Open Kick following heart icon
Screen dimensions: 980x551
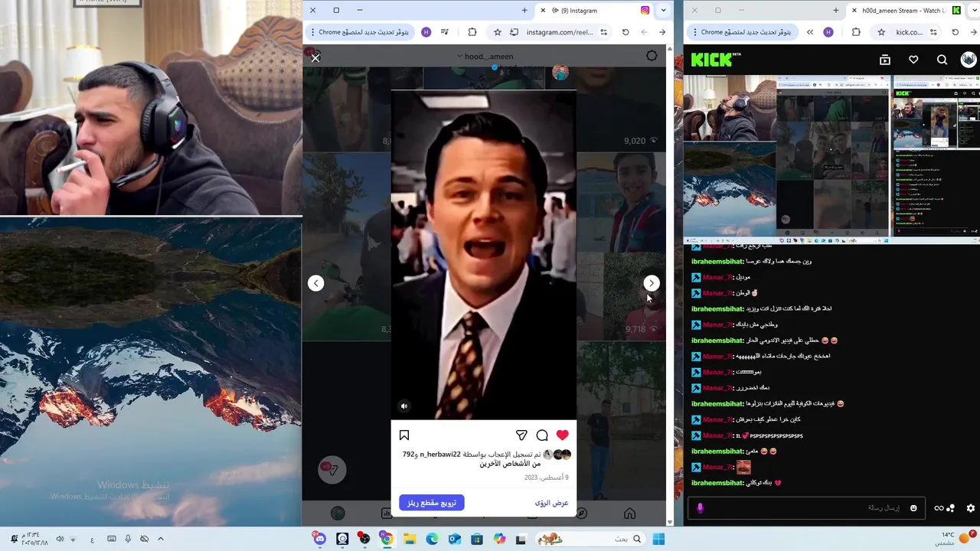pyautogui.click(x=913, y=60)
